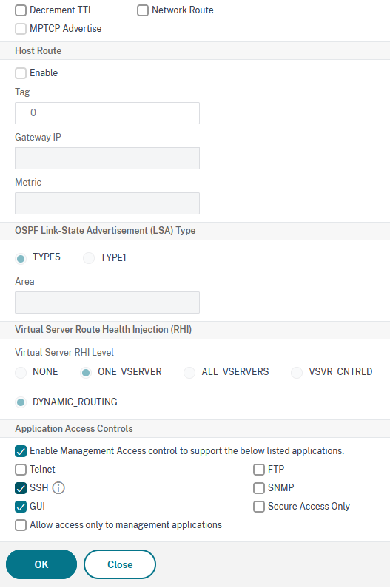Select ALL_VSERVERS RHI level
Screen dimensions: 390x588
(x=189, y=372)
